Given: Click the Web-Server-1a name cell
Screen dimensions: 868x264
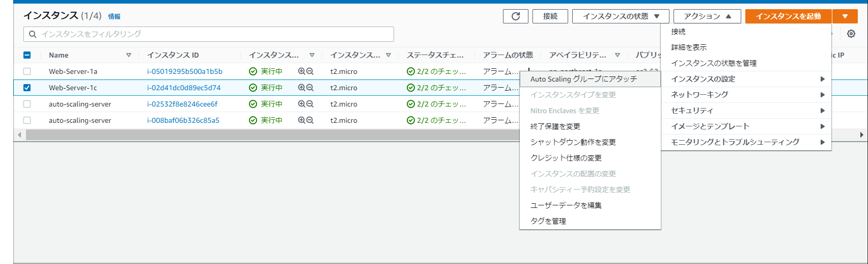Looking at the screenshot, I should 73,71.
